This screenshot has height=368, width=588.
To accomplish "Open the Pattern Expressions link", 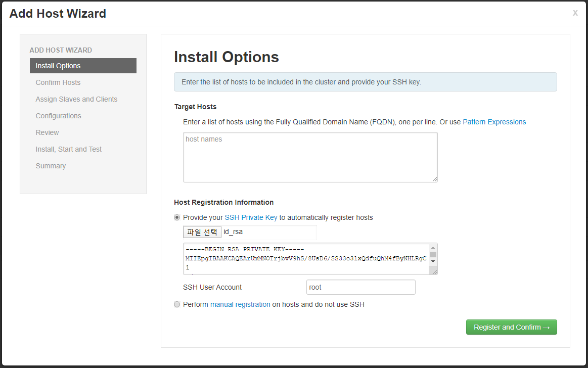I will point(494,121).
